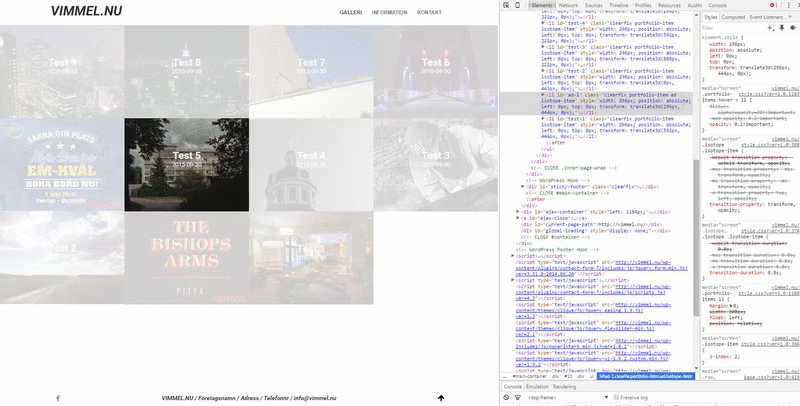This screenshot has width=800, height=406.
Task: Toggle element state pin icon
Action: click(782, 28)
